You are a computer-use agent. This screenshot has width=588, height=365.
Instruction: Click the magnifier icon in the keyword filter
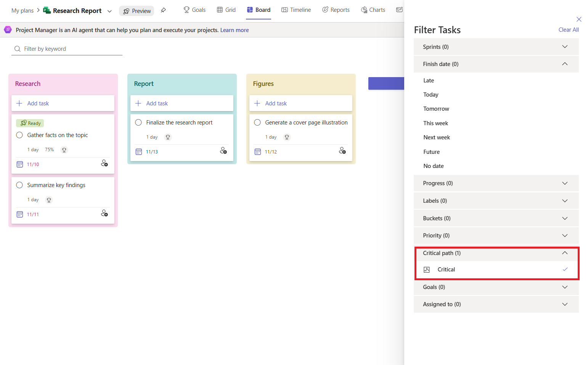[17, 48]
